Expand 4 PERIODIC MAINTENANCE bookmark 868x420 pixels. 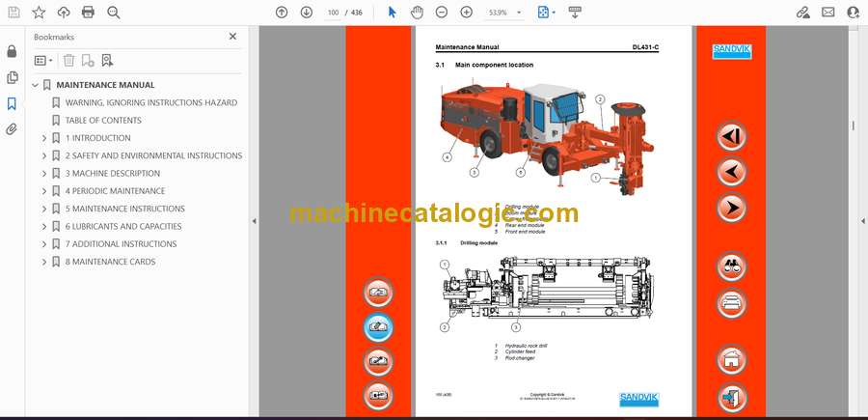pyautogui.click(x=44, y=191)
